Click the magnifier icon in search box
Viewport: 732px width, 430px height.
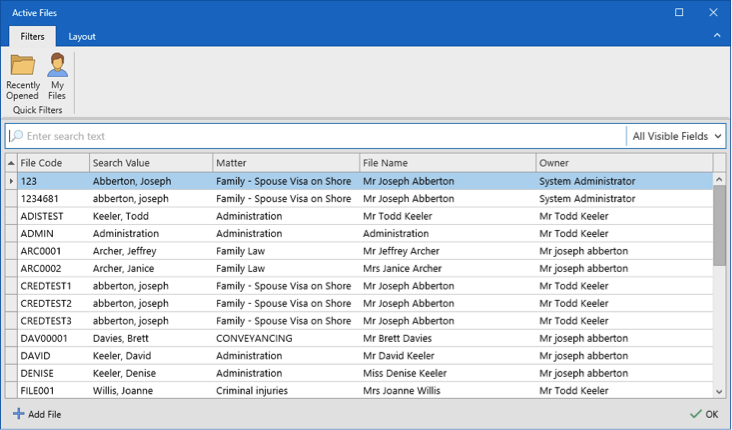(x=16, y=136)
